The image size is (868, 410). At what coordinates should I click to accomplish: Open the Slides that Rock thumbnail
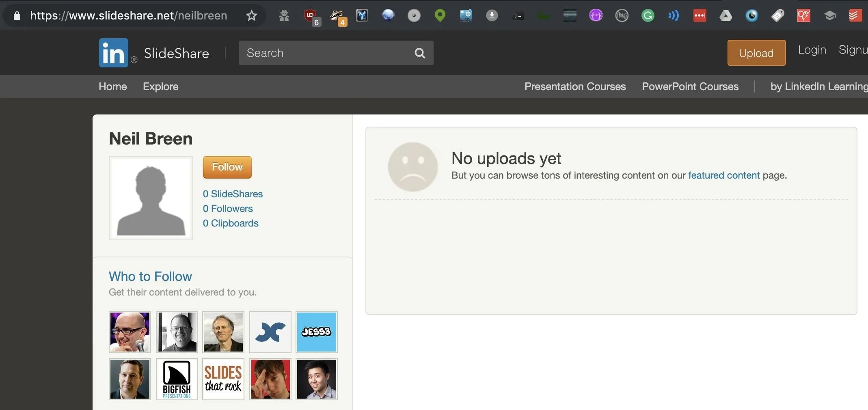(223, 379)
